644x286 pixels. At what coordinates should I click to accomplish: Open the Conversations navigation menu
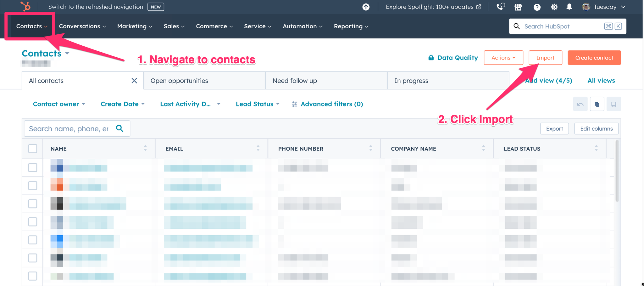(82, 26)
